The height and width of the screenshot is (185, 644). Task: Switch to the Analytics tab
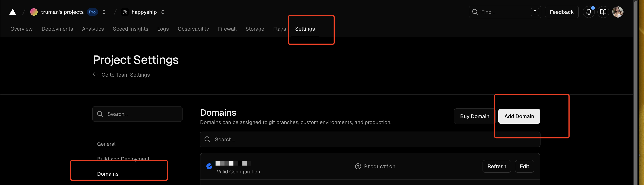(93, 29)
